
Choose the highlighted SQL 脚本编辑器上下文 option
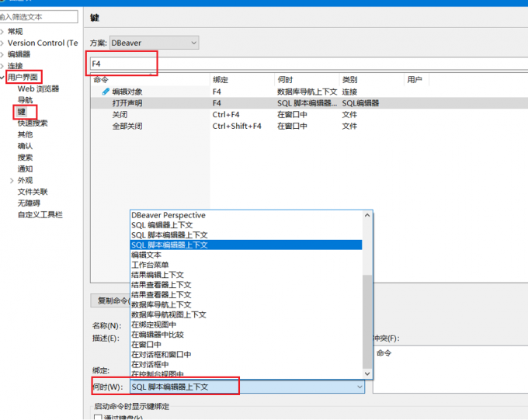246,245
